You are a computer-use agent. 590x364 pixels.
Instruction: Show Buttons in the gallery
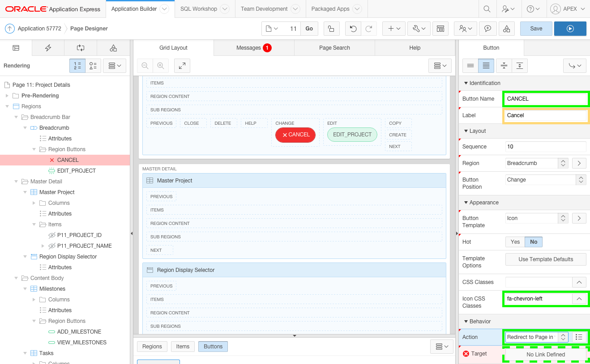point(213,347)
